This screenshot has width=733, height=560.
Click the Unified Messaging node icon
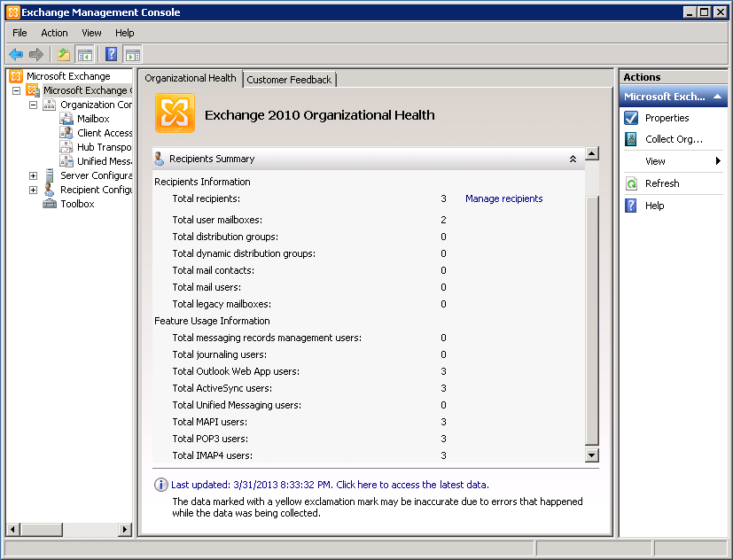66,161
